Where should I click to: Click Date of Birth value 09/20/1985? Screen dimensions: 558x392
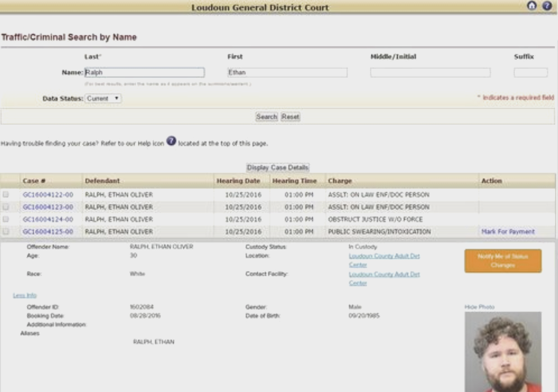[364, 316]
